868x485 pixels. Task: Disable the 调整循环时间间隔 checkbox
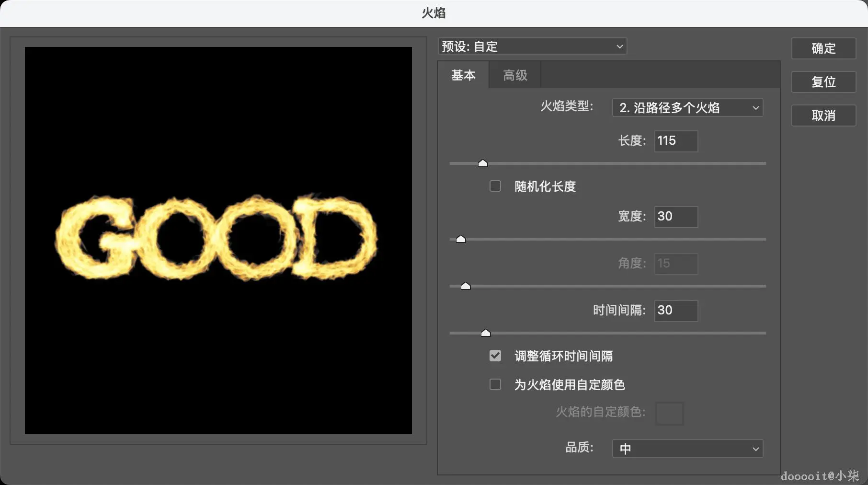point(495,356)
